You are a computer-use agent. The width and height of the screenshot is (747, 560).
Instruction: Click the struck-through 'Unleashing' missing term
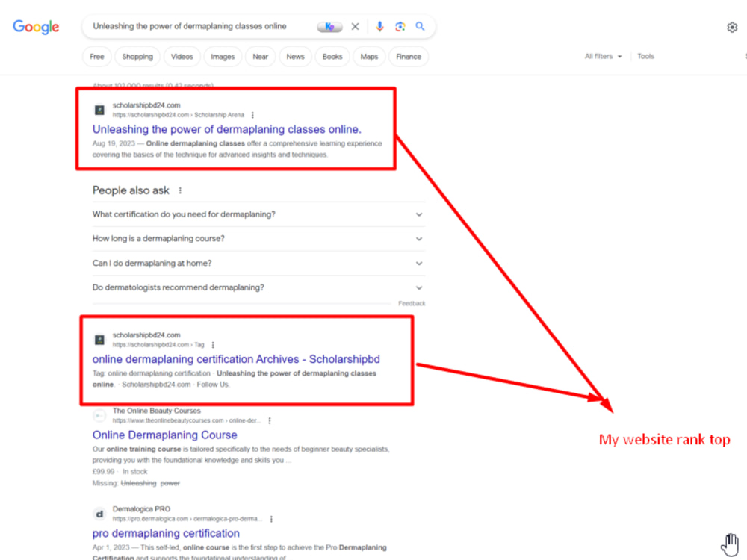click(138, 483)
